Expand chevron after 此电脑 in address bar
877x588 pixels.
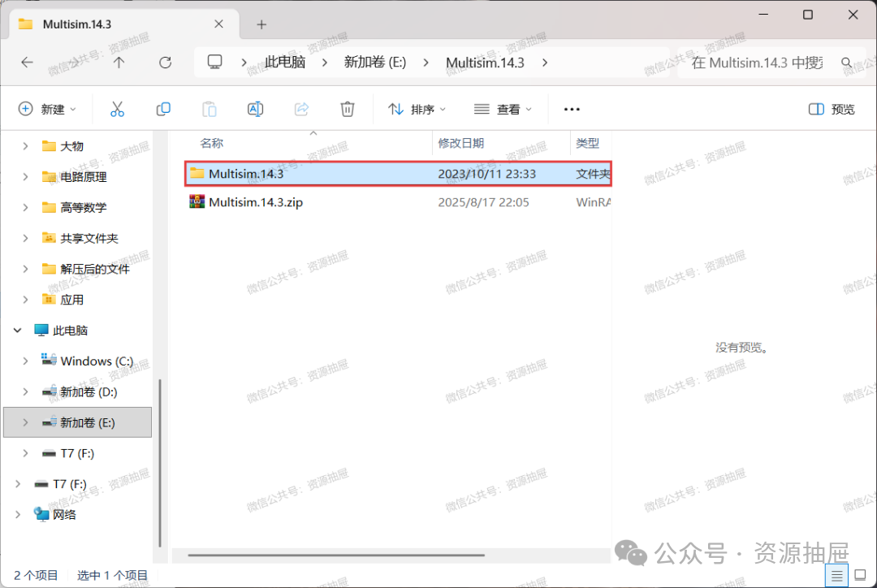(x=324, y=62)
